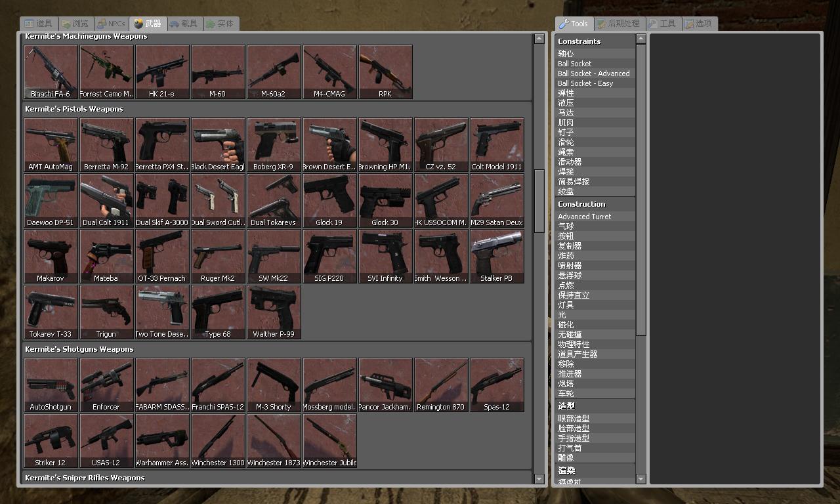Select the CZ vz. 52 pistol
This screenshot has width=840, height=504.
[x=441, y=145]
